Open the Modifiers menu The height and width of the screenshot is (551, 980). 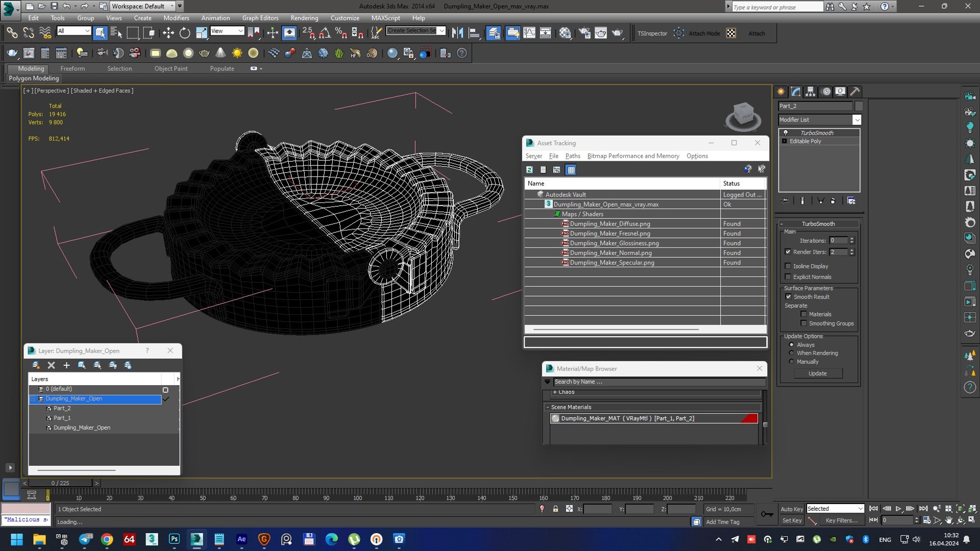(x=176, y=18)
